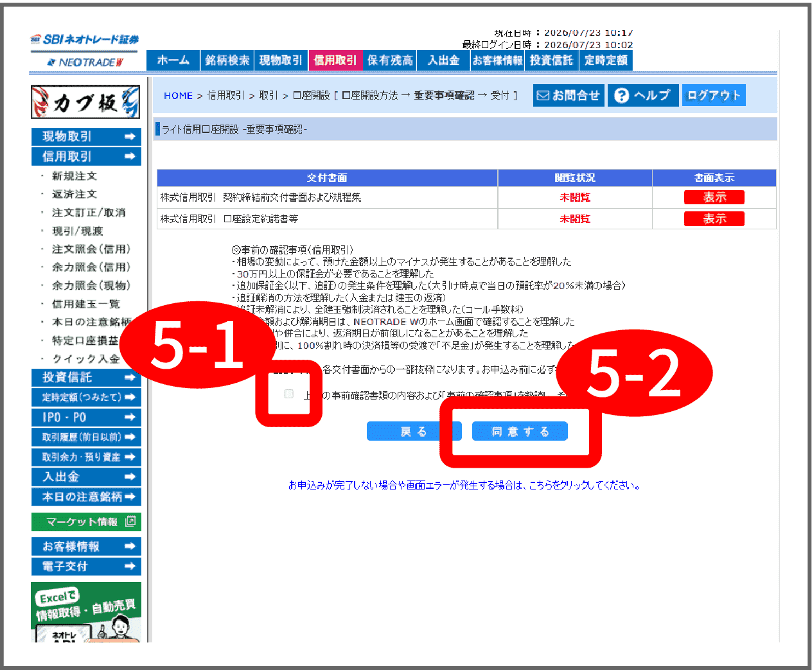Expand 定時定額(つみたて) sidebar item
The width and height of the screenshot is (812, 670).
[x=86, y=397]
